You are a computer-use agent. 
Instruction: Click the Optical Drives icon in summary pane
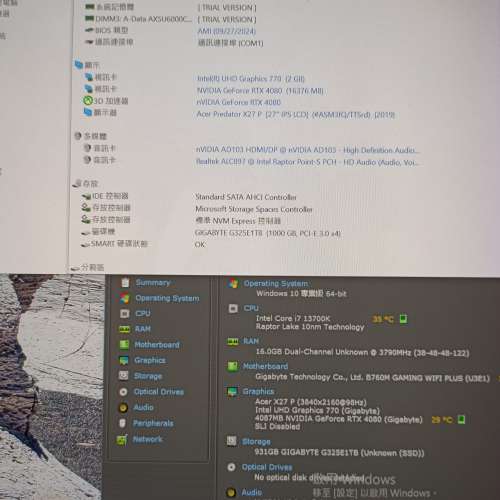[231, 467]
